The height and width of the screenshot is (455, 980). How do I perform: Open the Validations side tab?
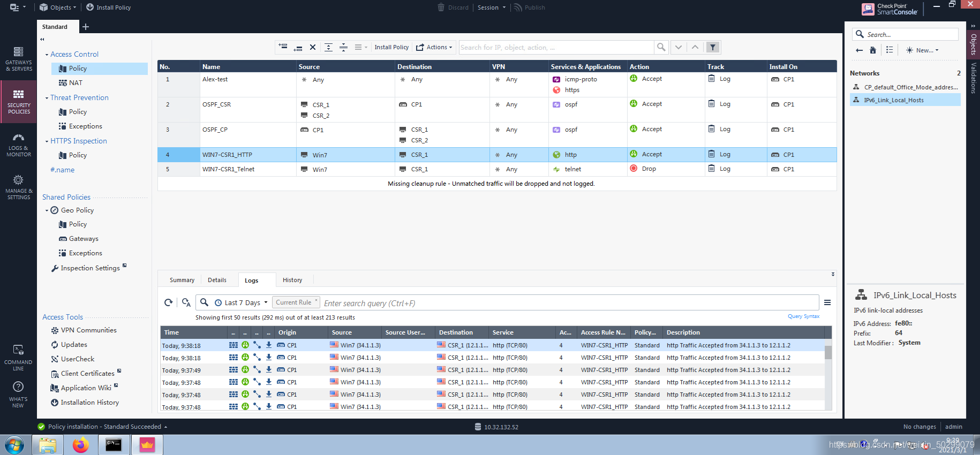[x=974, y=78]
